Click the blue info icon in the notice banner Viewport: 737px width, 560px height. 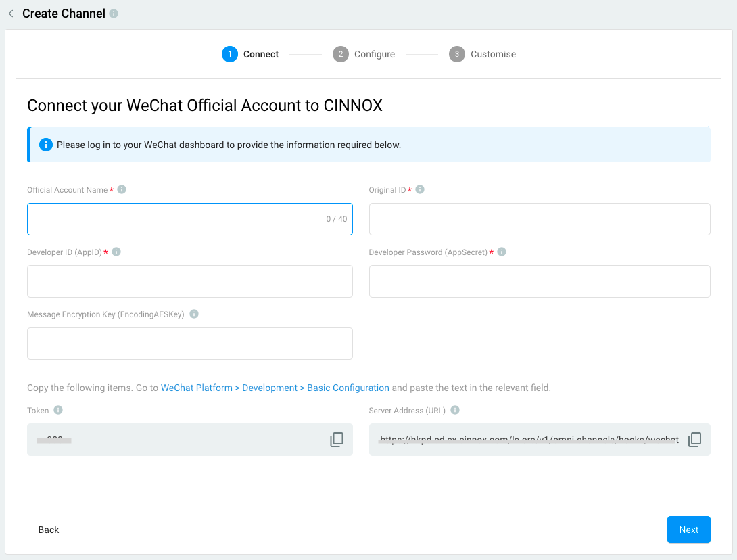(x=45, y=145)
